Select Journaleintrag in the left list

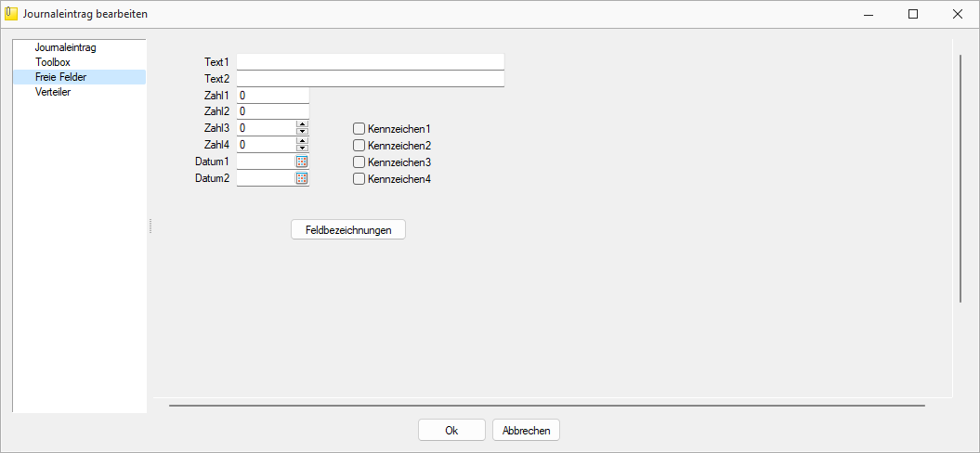66,47
